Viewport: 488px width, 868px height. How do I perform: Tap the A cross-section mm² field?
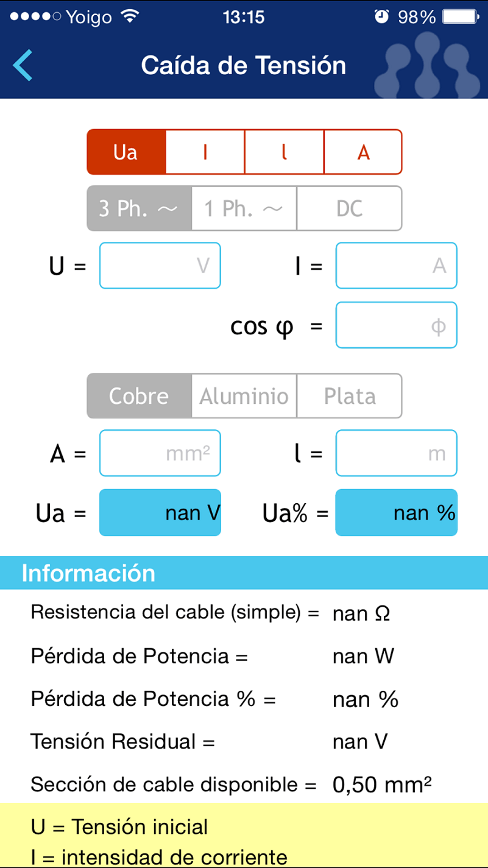pos(160,453)
